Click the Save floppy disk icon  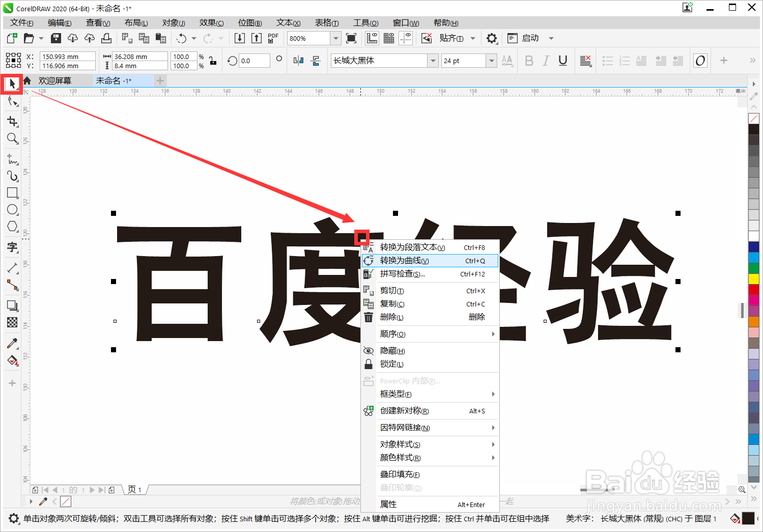coord(56,38)
